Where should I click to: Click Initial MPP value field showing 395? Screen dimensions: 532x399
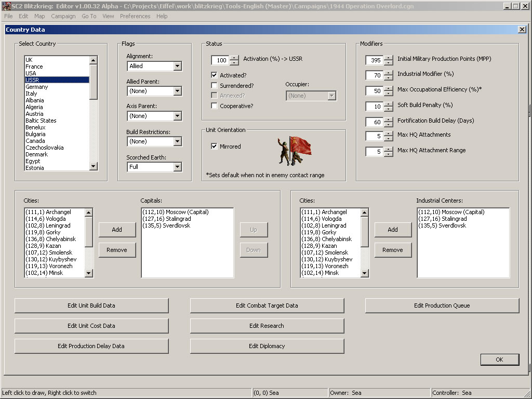click(375, 60)
